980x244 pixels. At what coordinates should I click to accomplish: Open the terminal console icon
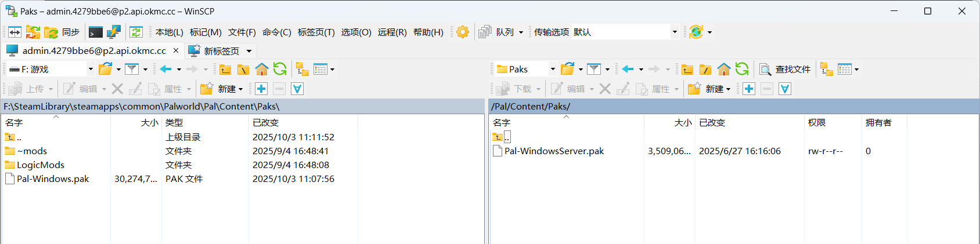pyautogui.click(x=96, y=32)
